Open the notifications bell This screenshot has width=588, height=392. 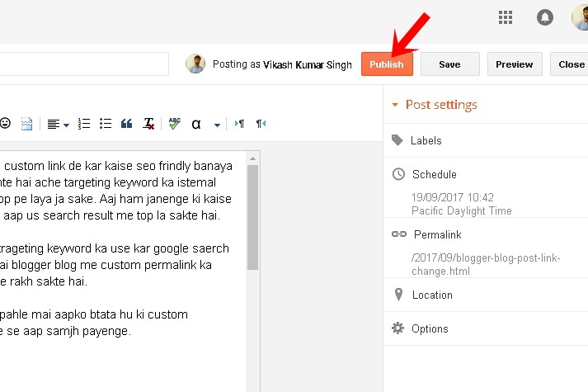pos(544,17)
